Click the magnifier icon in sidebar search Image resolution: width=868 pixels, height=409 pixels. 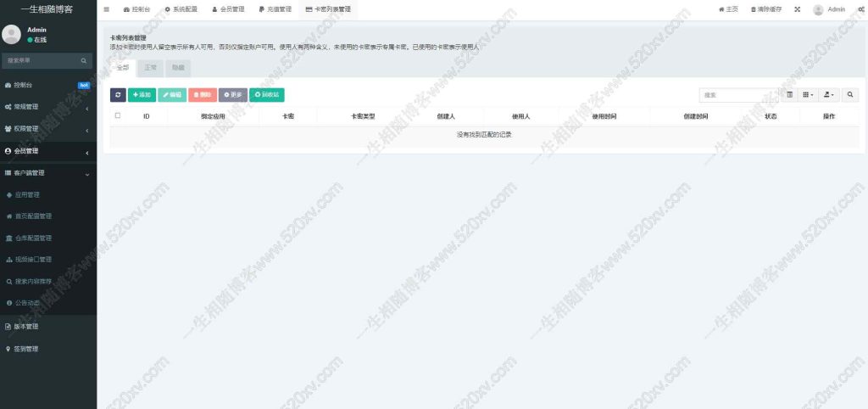pyautogui.click(x=84, y=60)
